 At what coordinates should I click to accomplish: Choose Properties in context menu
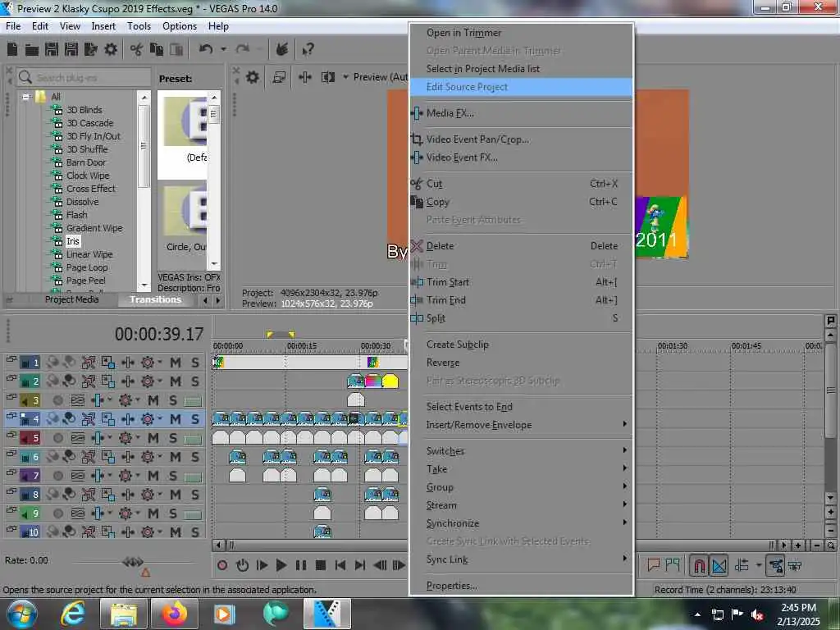522,586
